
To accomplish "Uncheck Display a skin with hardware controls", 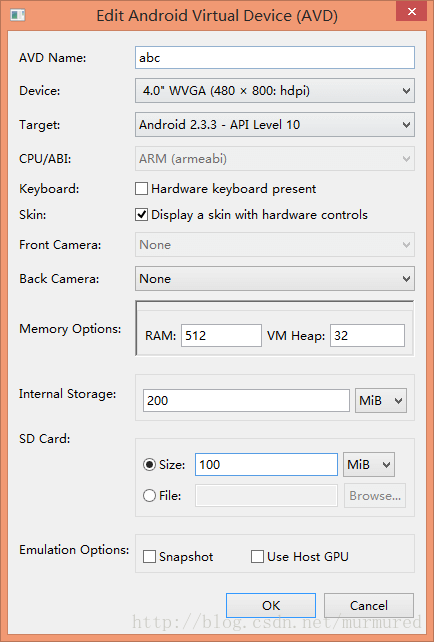I will 141,215.
